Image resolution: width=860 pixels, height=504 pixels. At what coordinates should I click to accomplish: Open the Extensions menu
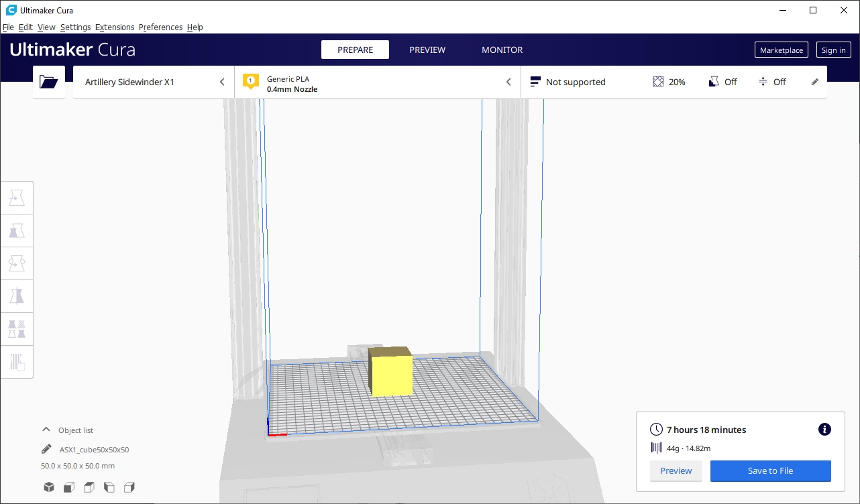114,27
